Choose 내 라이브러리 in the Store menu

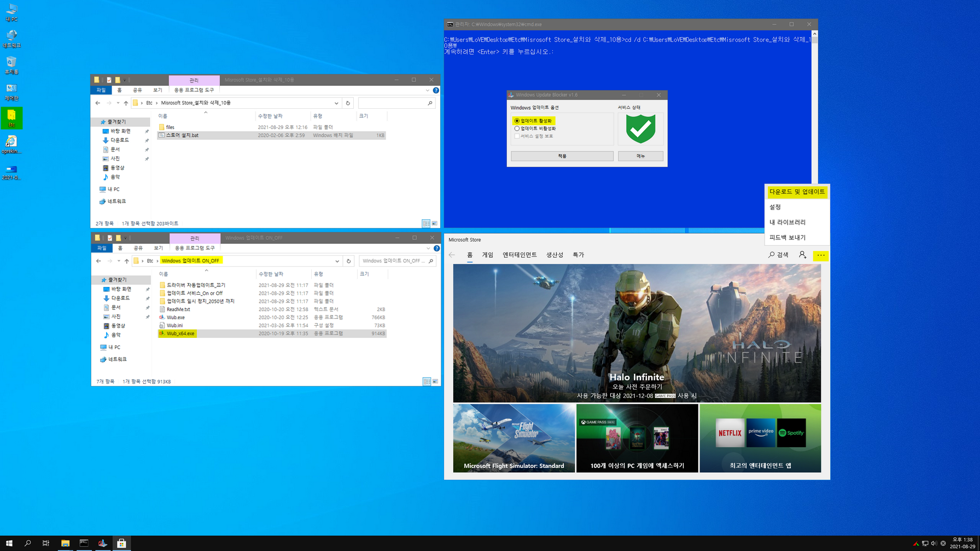[787, 222]
